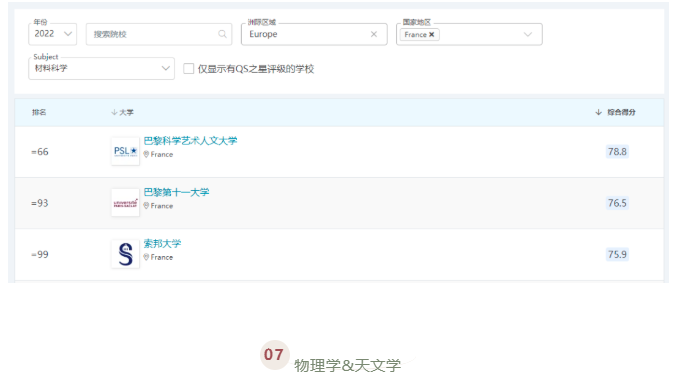Click the magnifier search icon
The width and height of the screenshot is (683, 376).
tap(222, 34)
